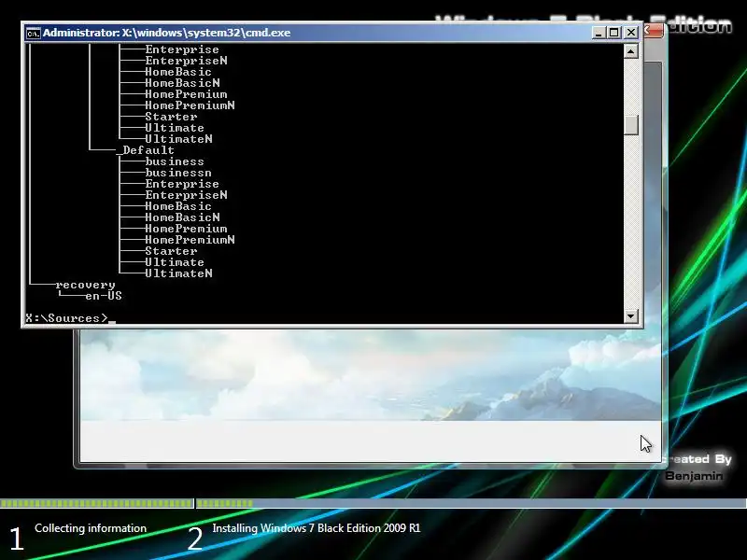The height and width of the screenshot is (560, 747).
Task: Click the HomePremiumN entry under _Default
Action: tap(190, 240)
